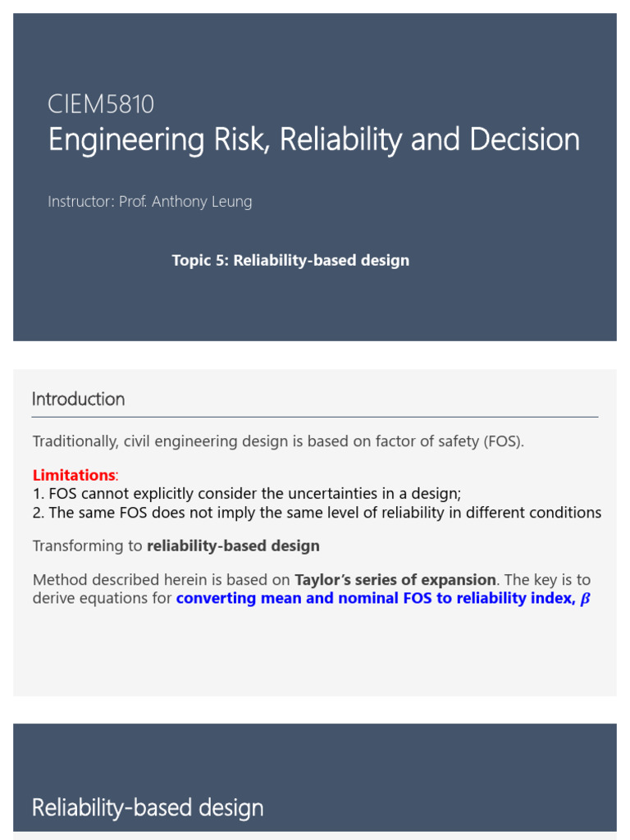Image resolution: width=630 pixels, height=840 pixels.
Task: Click the Topic 5: Reliability-based design subtitle
Action: tap(290, 260)
